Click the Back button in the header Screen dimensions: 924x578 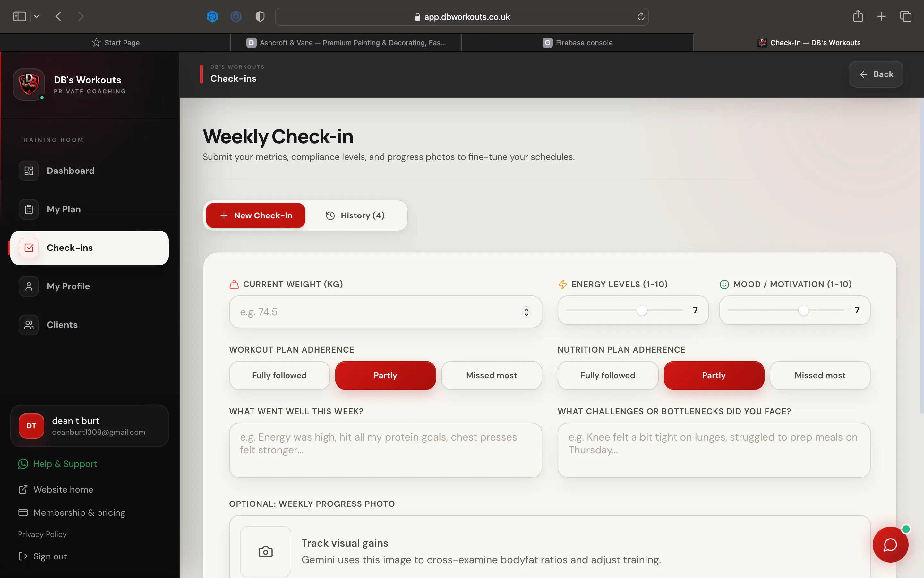tap(876, 74)
